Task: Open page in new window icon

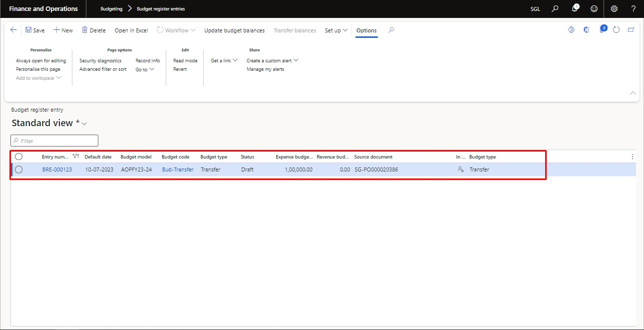Action: click(631, 30)
